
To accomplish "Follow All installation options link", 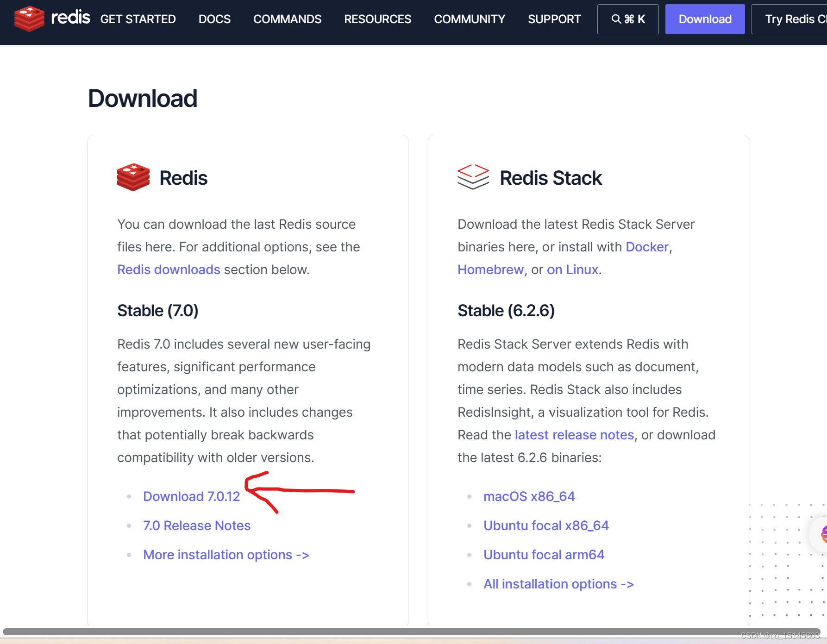I will click(558, 584).
